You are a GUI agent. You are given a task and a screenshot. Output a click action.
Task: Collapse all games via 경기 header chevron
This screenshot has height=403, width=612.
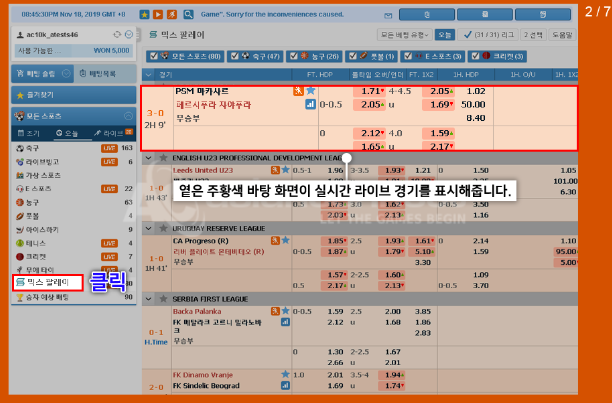click(148, 75)
